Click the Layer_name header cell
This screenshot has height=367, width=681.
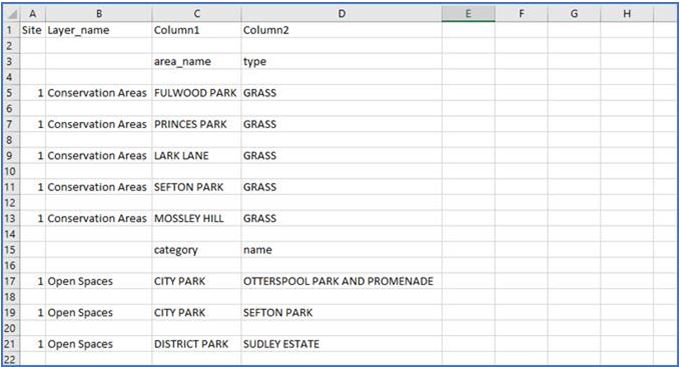(99, 30)
